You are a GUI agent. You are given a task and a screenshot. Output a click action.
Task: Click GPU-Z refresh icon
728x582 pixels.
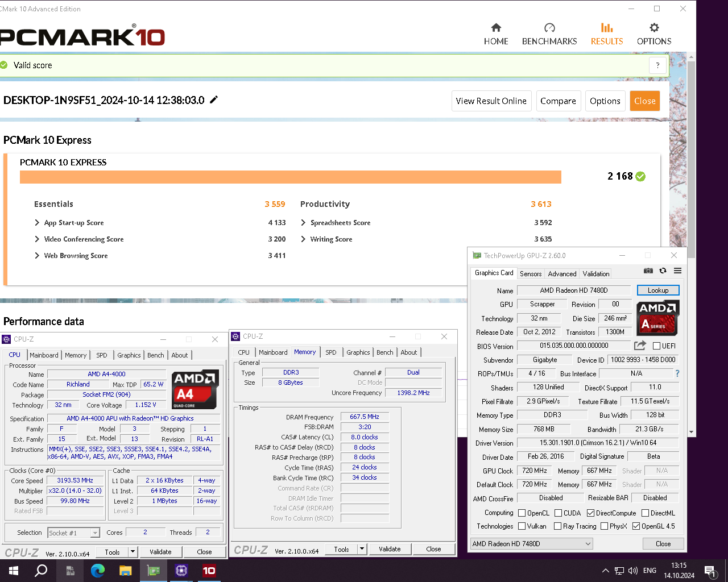(663, 271)
